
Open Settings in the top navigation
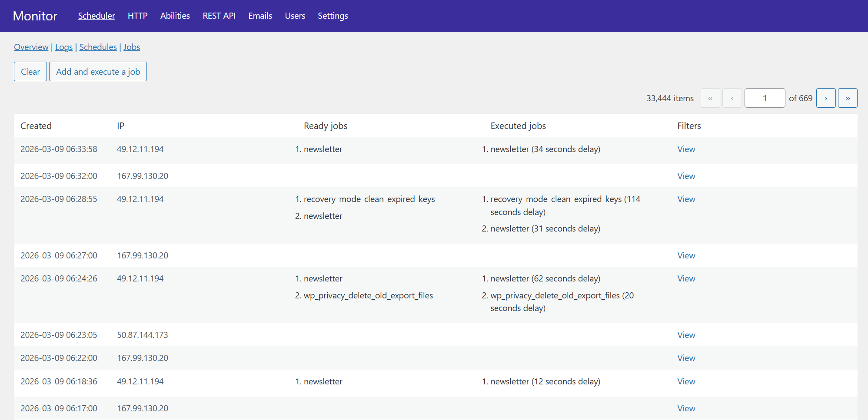point(333,16)
